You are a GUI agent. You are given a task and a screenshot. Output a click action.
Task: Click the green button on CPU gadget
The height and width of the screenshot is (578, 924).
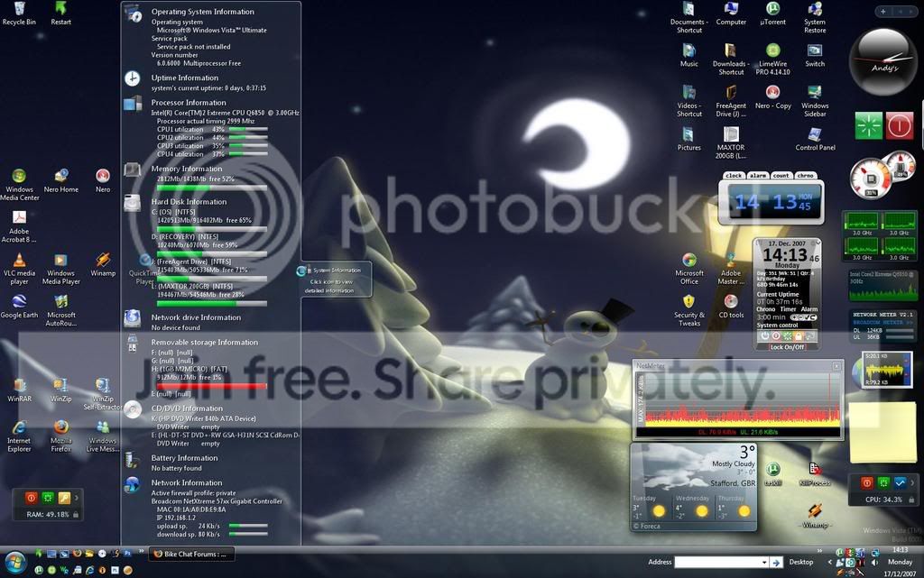(x=883, y=482)
